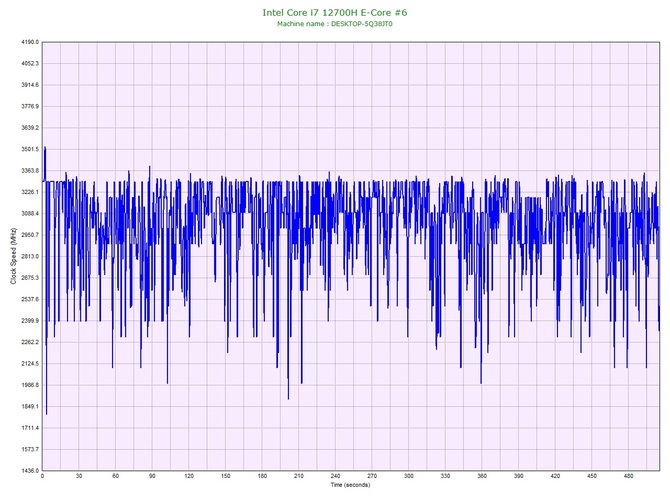The width and height of the screenshot is (670, 502).
Task: Click the 2813.0 y-axis value
Action: pyautogui.click(x=30, y=256)
